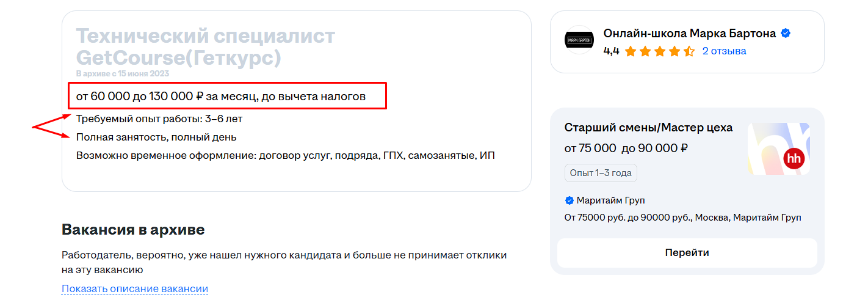This screenshot has height=297, width=868.
Task: Expand Показать описание вакансии
Action: pos(135,289)
